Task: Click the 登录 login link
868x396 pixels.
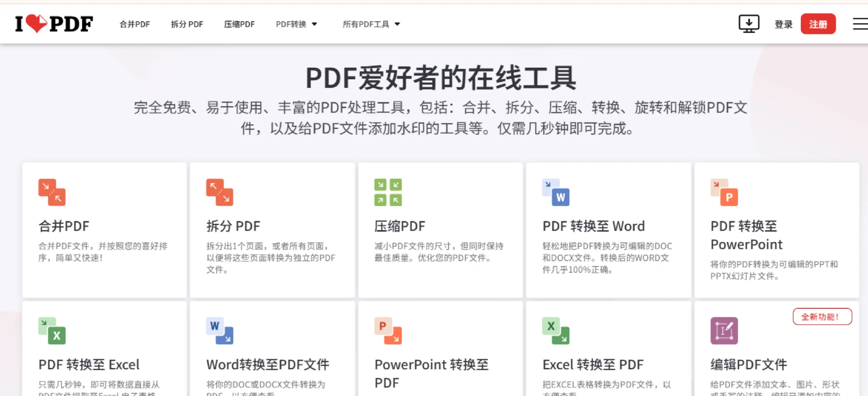Action: coord(784,24)
